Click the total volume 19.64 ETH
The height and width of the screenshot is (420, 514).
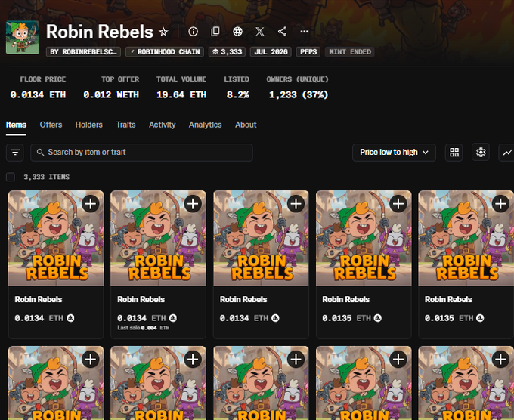tap(181, 95)
